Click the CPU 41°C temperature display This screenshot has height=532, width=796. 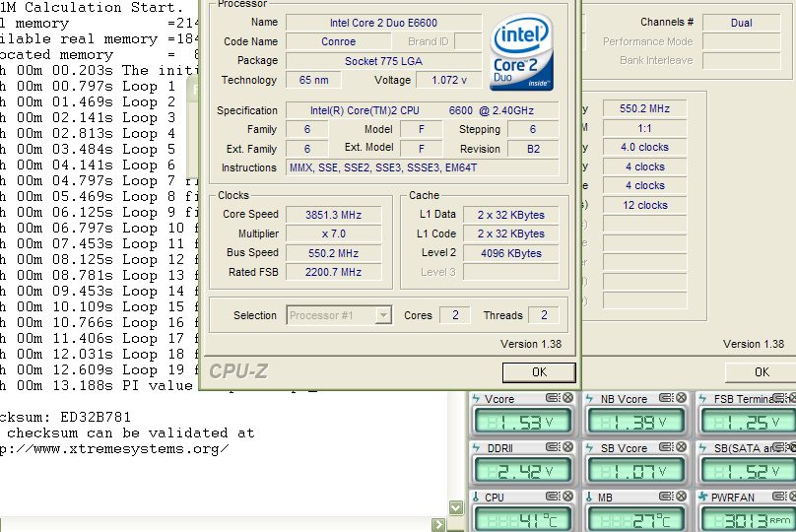click(x=522, y=520)
